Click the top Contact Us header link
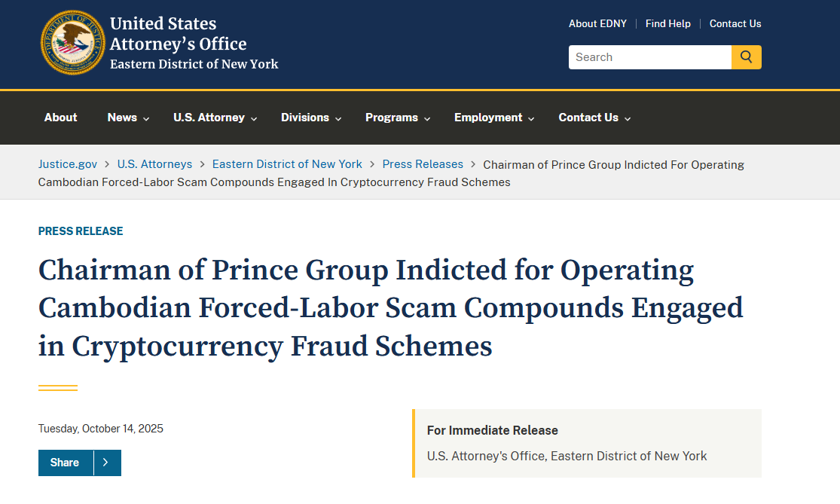Screen dimensions: 840x504 (x=735, y=23)
